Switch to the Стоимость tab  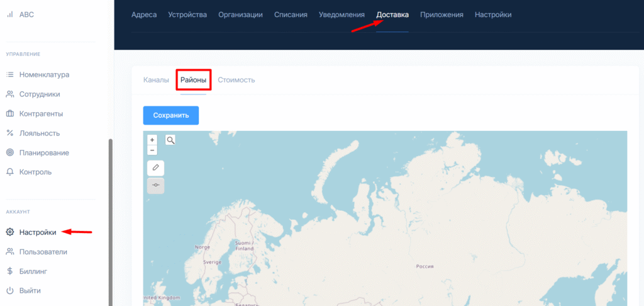236,80
